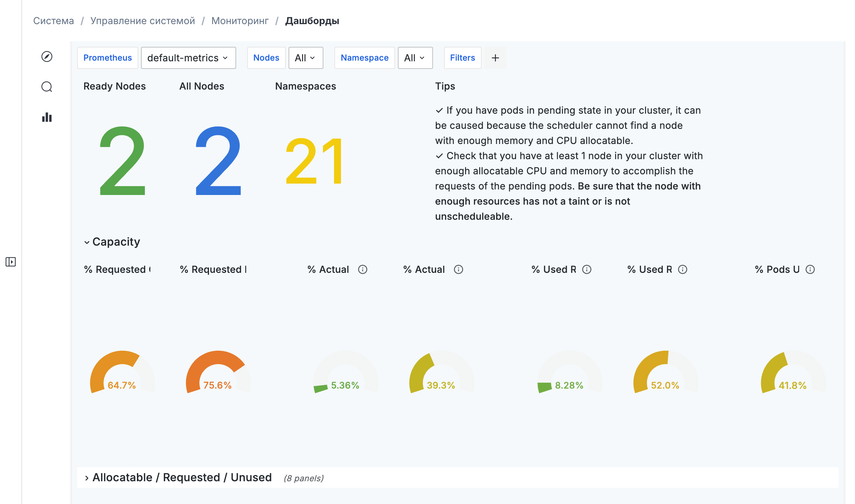
Task: Click info icon on first % Used R panel
Action: pyautogui.click(x=587, y=269)
